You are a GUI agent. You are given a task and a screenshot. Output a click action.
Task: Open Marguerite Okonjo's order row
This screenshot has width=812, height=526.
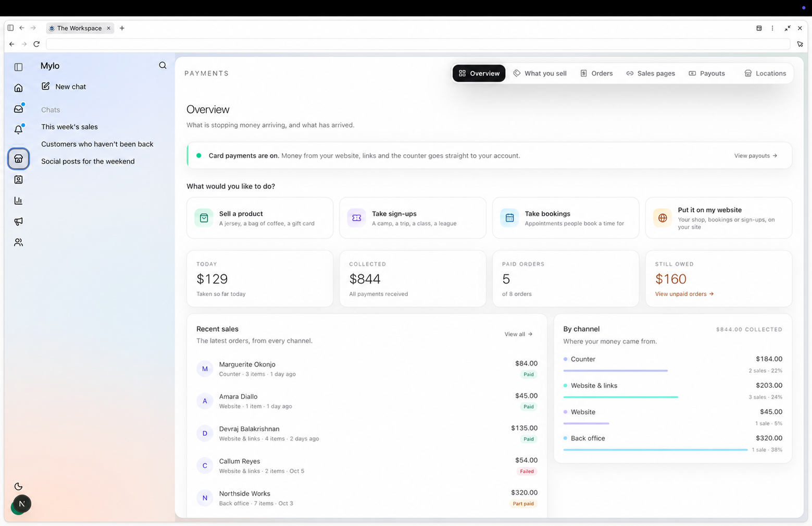tap(367, 369)
